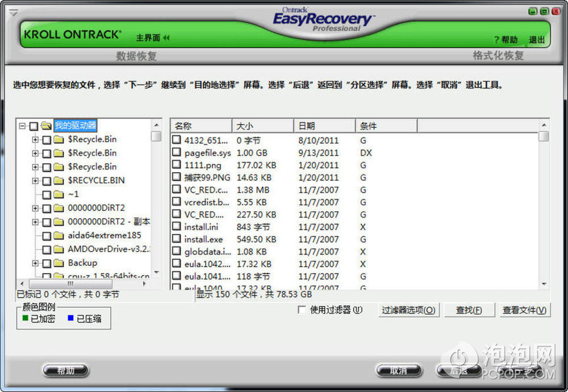Click the $RECYCLE.BIN uppercase folder icon
The image size is (568, 392).
point(59,181)
